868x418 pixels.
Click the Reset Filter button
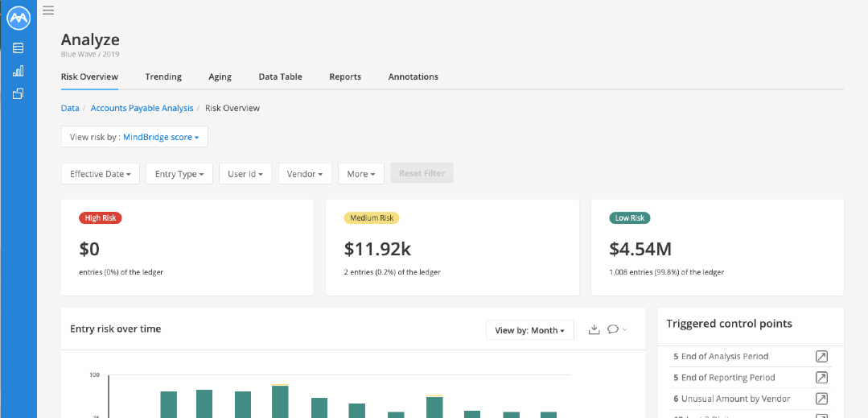pos(422,173)
